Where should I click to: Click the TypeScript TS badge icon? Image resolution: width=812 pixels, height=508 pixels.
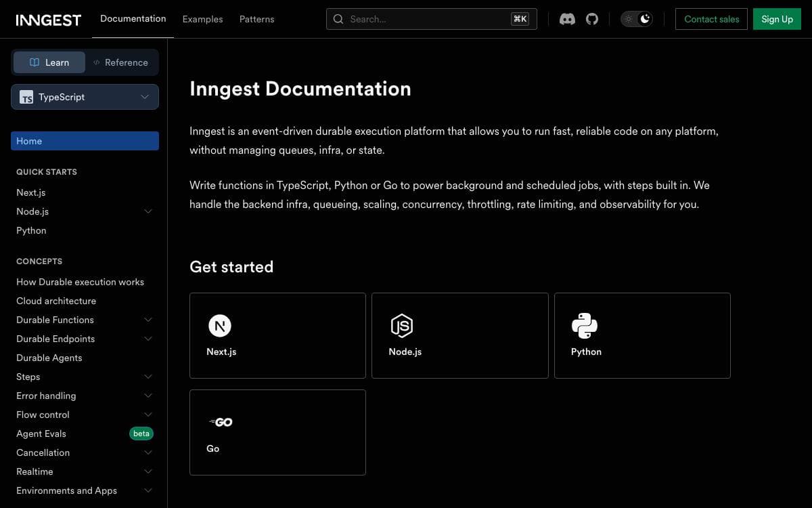(26, 97)
